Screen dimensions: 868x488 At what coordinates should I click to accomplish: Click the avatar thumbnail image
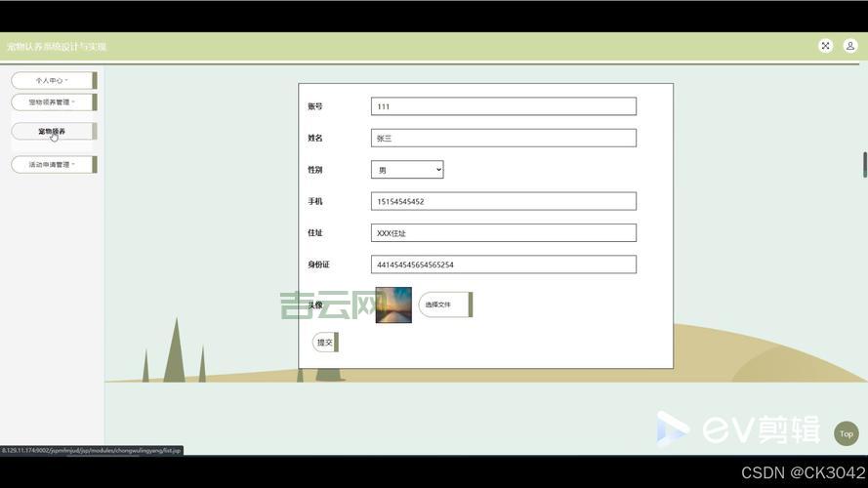tap(393, 305)
